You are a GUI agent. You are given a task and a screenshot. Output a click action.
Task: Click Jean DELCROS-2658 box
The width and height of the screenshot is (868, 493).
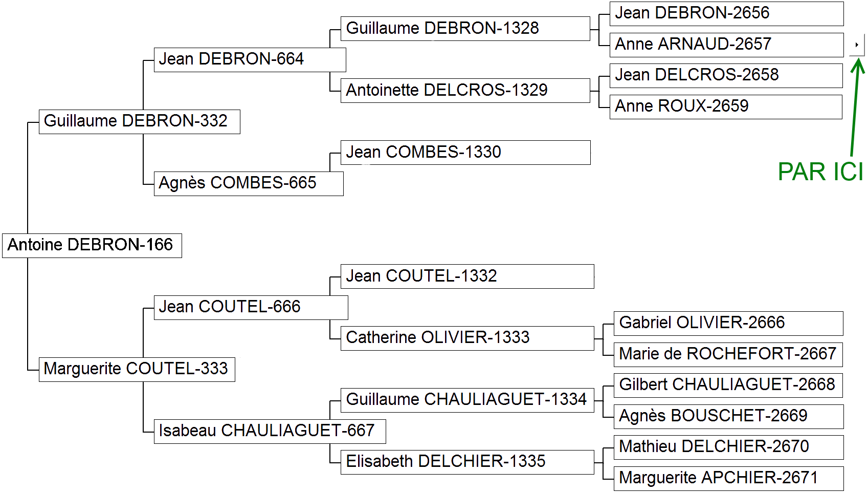tap(726, 76)
